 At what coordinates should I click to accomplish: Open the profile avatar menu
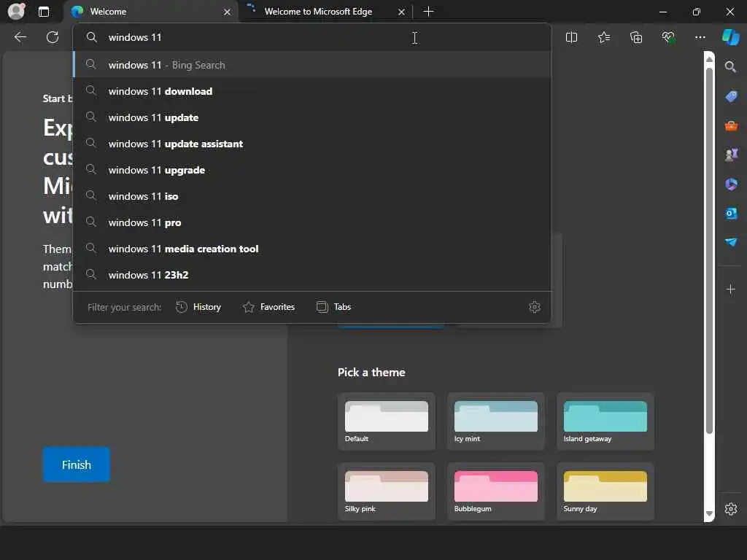pos(17,12)
